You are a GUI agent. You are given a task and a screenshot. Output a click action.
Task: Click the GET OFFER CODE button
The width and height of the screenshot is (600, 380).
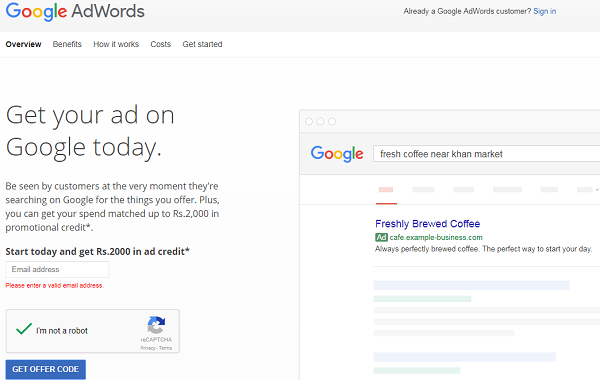click(46, 369)
